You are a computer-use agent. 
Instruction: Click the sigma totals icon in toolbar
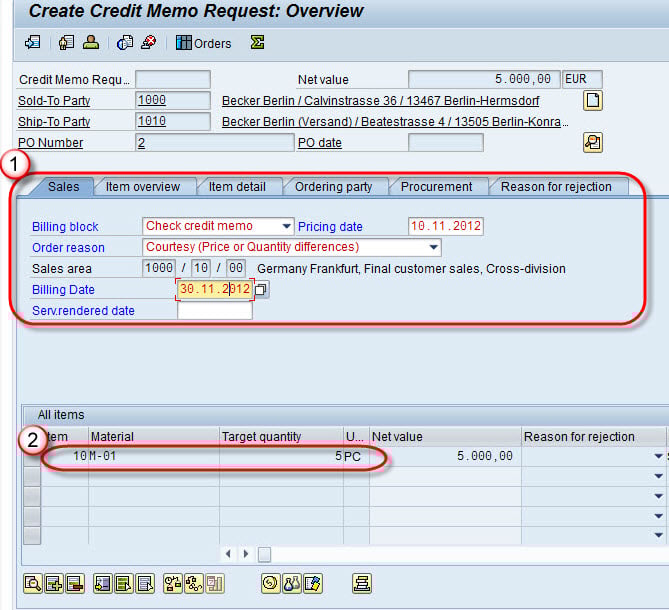(257, 43)
